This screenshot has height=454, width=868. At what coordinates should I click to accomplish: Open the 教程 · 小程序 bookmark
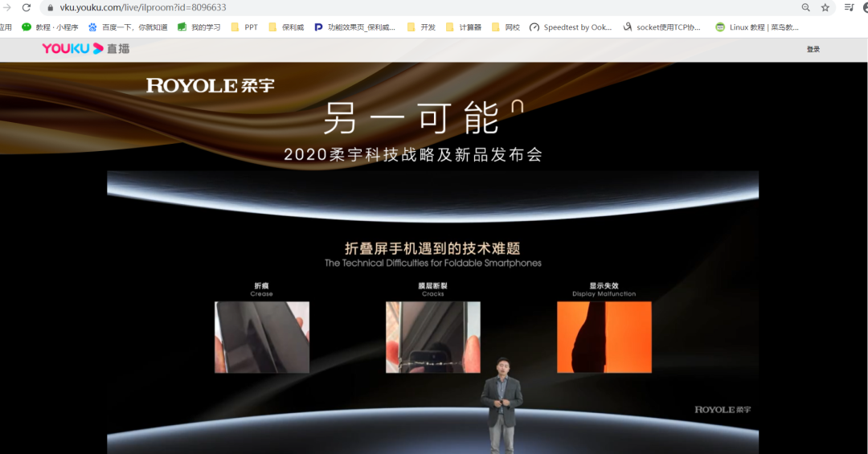(x=50, y=27)
